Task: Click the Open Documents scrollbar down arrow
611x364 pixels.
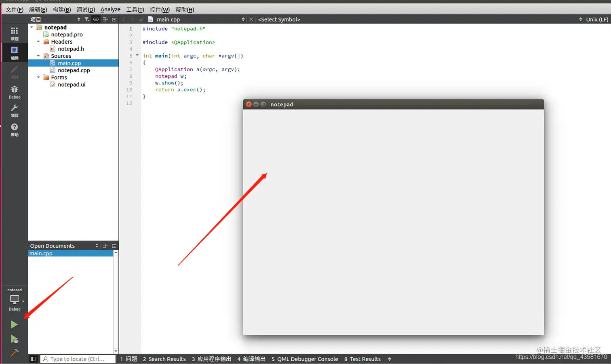Action: click(116, 351)
